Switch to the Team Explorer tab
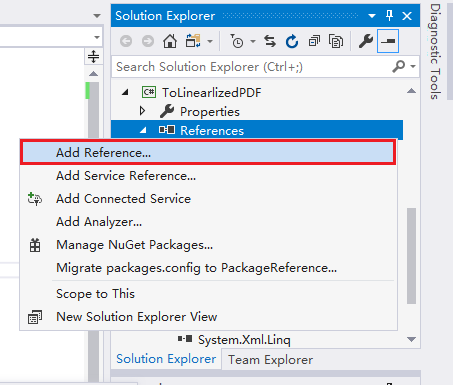The width and height of the screenshot is (453, 385). [270, 360]
